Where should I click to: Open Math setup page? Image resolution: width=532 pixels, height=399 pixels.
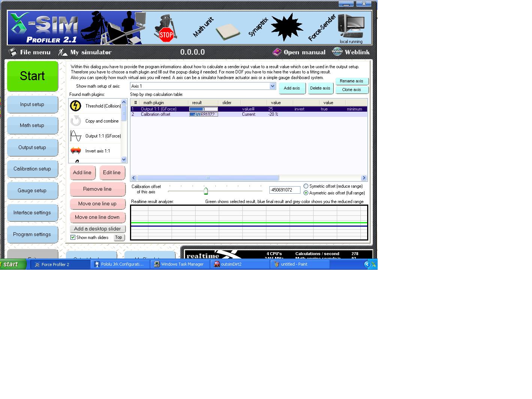click(32, 126)
